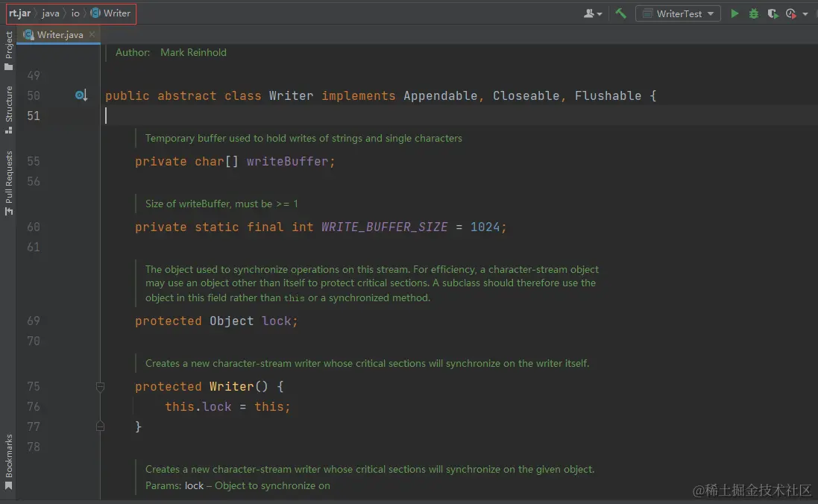Screen dimensions: 818x504
Task: Click the Mark Reinhold author text
Action: [x=193, y=52]
